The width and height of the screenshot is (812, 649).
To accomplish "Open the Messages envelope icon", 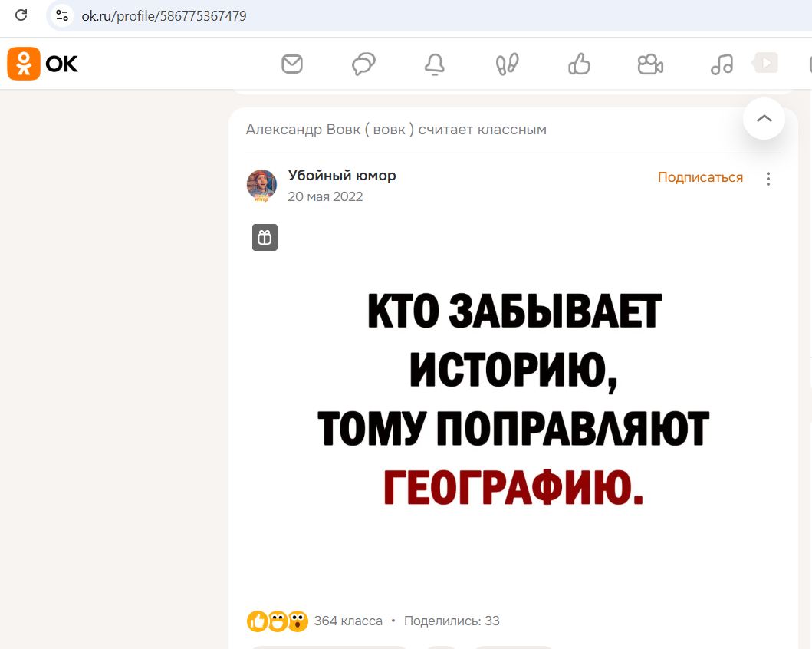I will click(292, 64).
